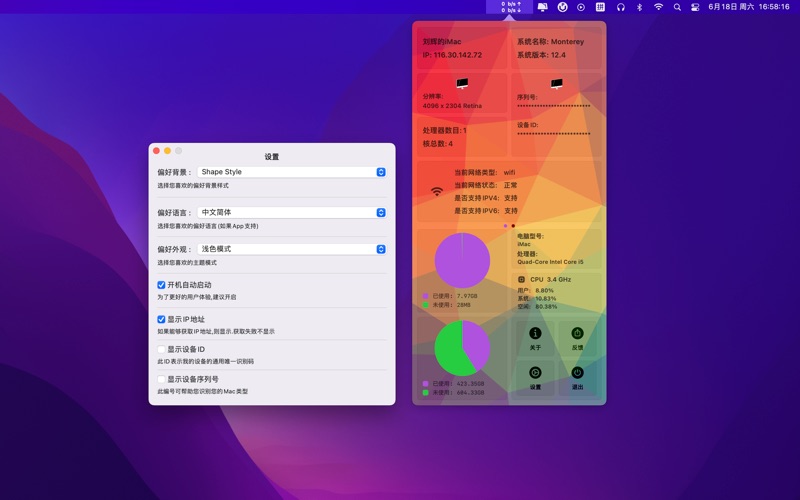Open Spotlight search magnifier in menu bar

pos(677,7)
